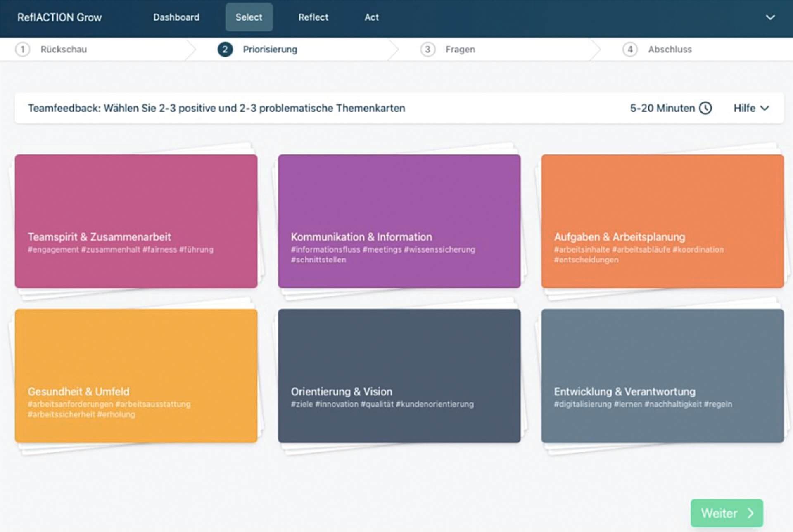793x532 pixels.
Task: Click step 1 circle for Rückschau
Action: pos(22,50)
